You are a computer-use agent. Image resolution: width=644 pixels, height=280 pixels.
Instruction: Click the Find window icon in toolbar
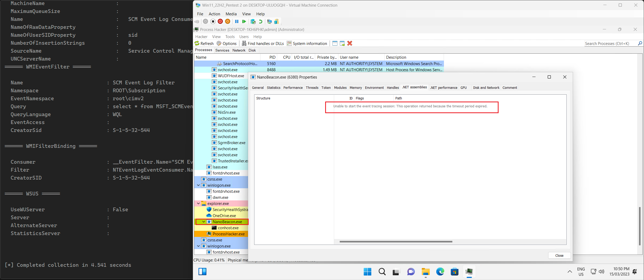pos(335,43)
